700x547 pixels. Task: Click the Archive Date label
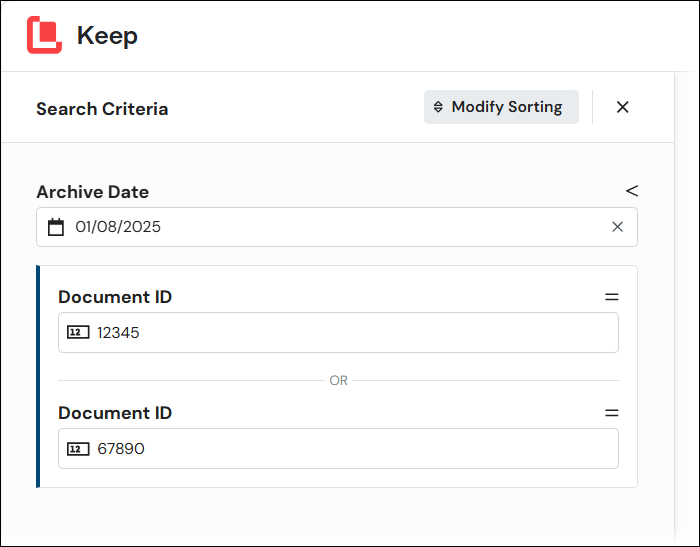tap(92, 192)
